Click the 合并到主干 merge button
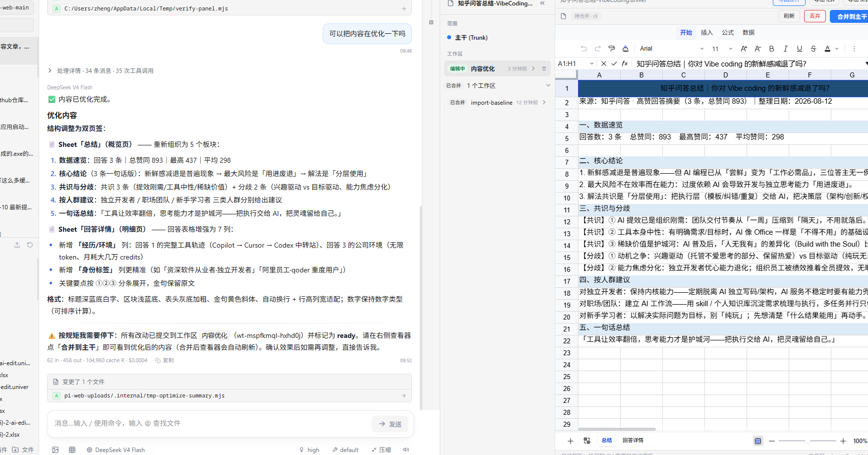 click(x=849, y=16)
